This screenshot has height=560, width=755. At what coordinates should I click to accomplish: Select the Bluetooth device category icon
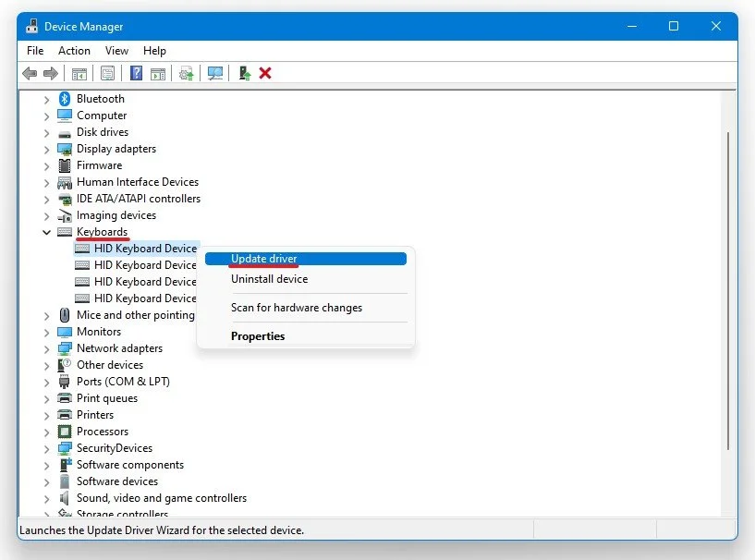[63, 98]
